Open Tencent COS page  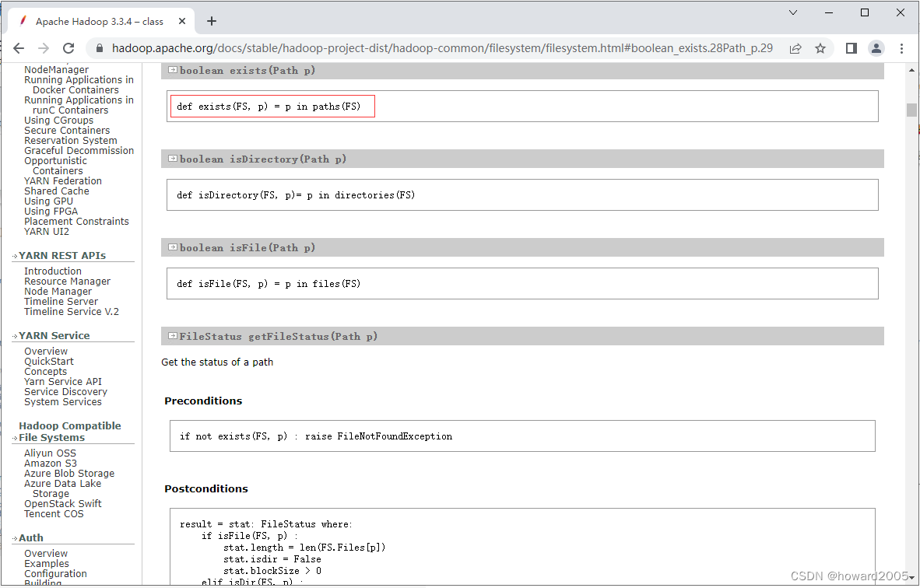click(x=54, y=514)
